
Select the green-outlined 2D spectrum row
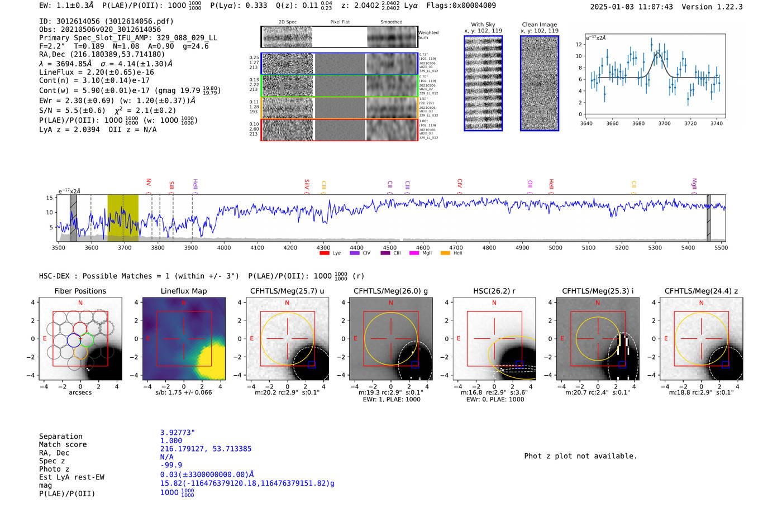(339, 86)
